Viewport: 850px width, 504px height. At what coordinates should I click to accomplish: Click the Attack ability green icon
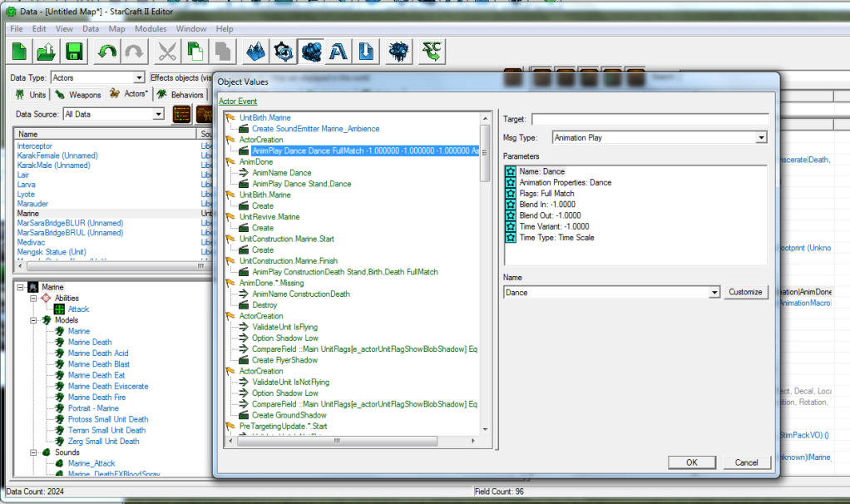(60, 309)
